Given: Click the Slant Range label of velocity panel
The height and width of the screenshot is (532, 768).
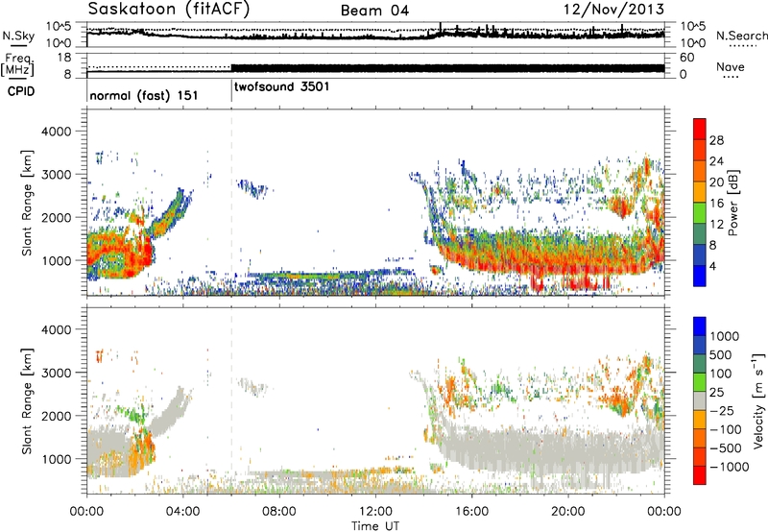Looking at the screenshot, I should 27,400.
